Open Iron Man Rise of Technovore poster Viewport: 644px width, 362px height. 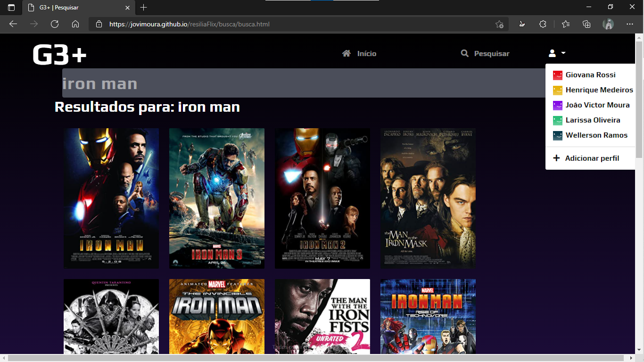point(428,316)
